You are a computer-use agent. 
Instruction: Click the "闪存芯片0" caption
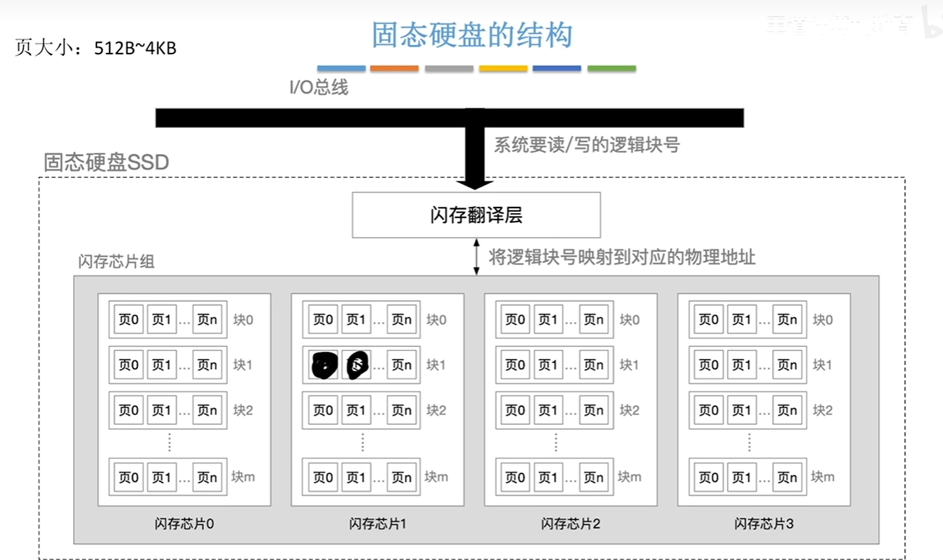click(184, 524)
